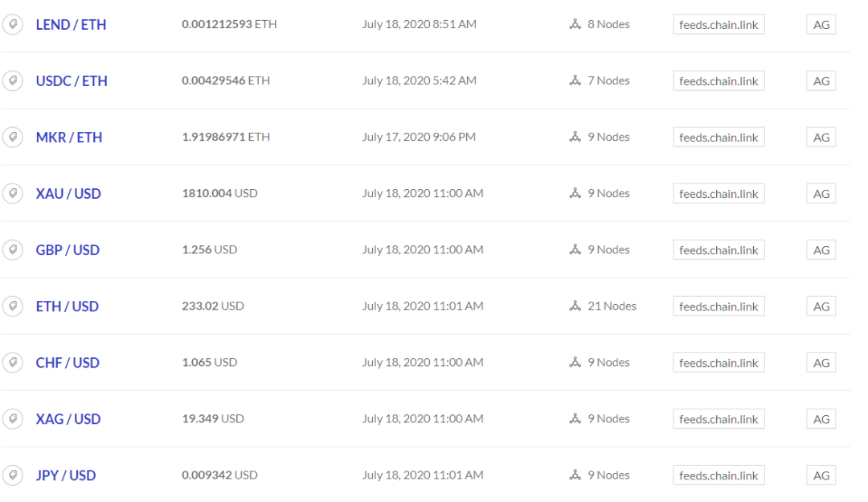Click the AG tag in the USDC / ETH row
The width and height of the screenshot is (868, 502).
pos(821,81)
